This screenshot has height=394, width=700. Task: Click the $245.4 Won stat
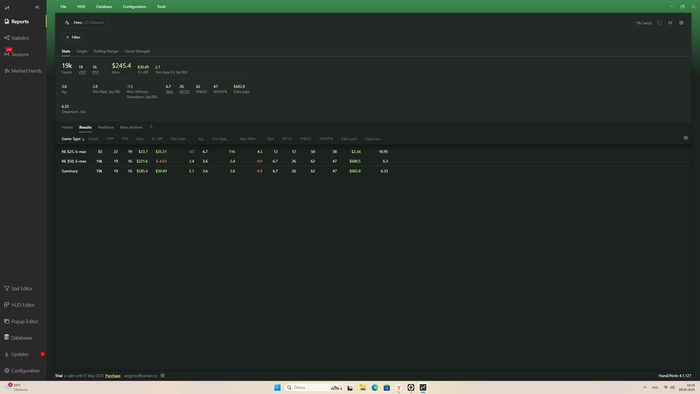tap(121, 66)
